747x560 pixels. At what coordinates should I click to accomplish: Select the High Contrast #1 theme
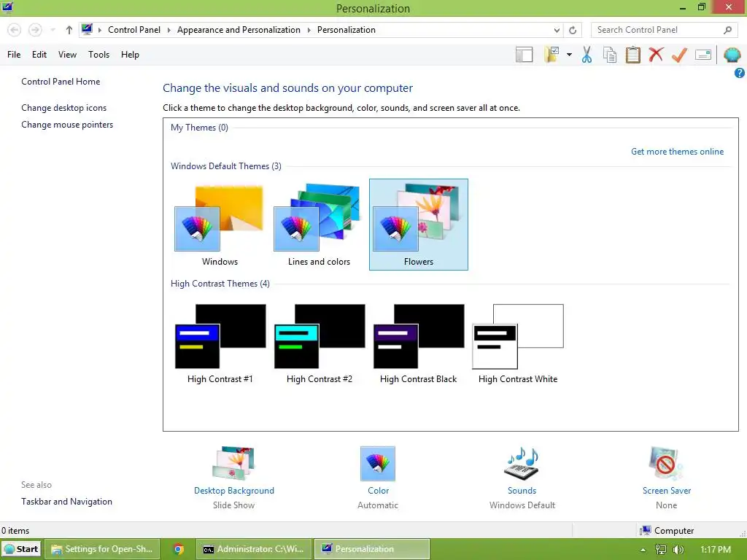[x=220, y=343]
